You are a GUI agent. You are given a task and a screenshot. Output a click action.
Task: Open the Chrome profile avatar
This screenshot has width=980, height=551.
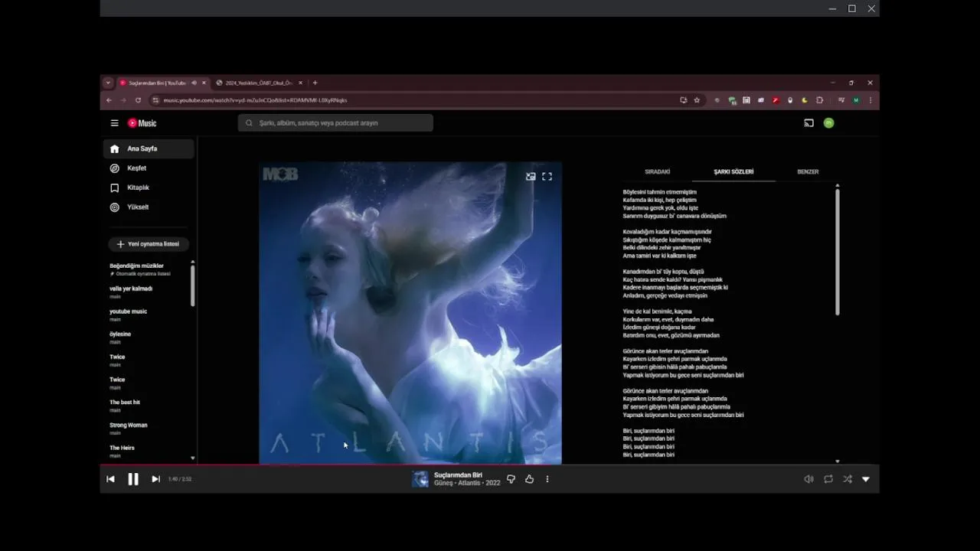pyautogui.click(x=856, y=100)
